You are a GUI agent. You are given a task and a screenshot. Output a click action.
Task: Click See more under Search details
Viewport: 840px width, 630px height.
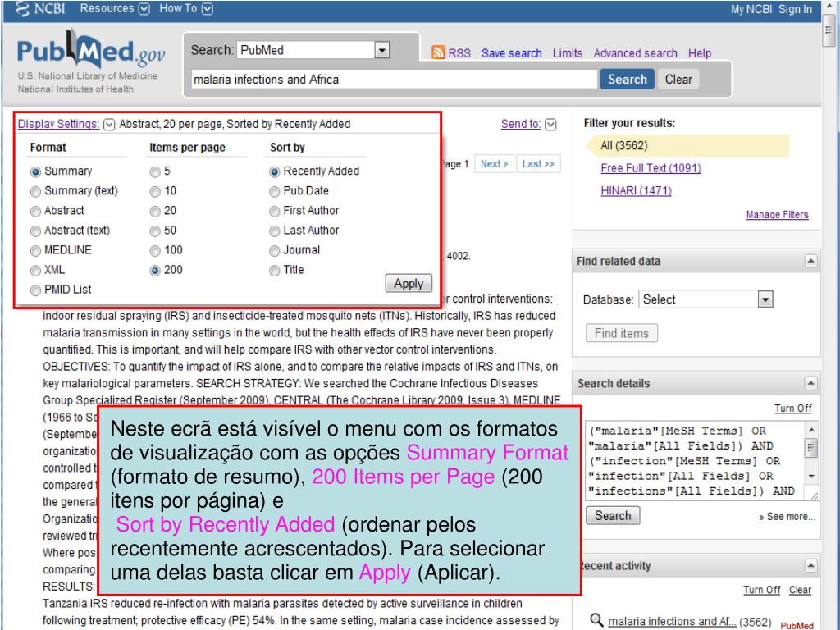[x=787, y=517]
